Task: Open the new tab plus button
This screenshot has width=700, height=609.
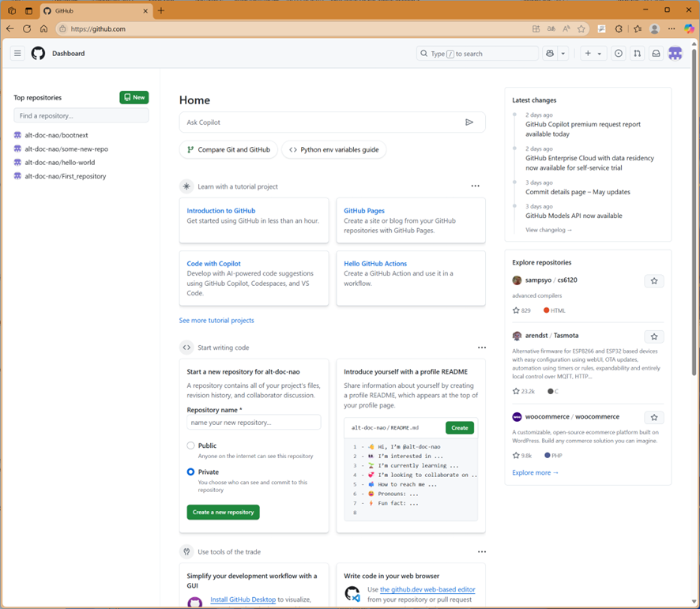Action: point(161,11)
